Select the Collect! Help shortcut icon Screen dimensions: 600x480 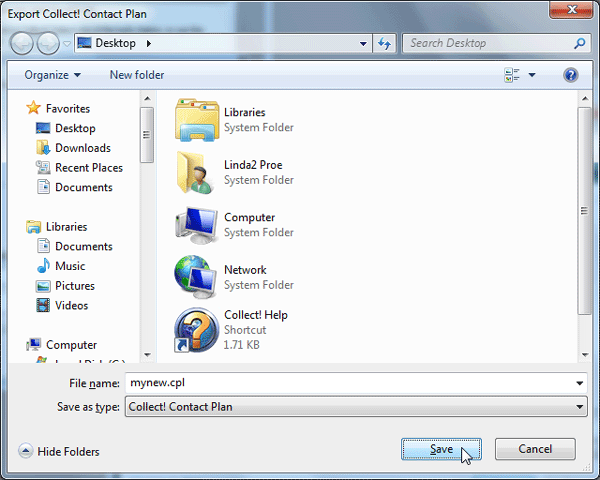tap(196, 330)
